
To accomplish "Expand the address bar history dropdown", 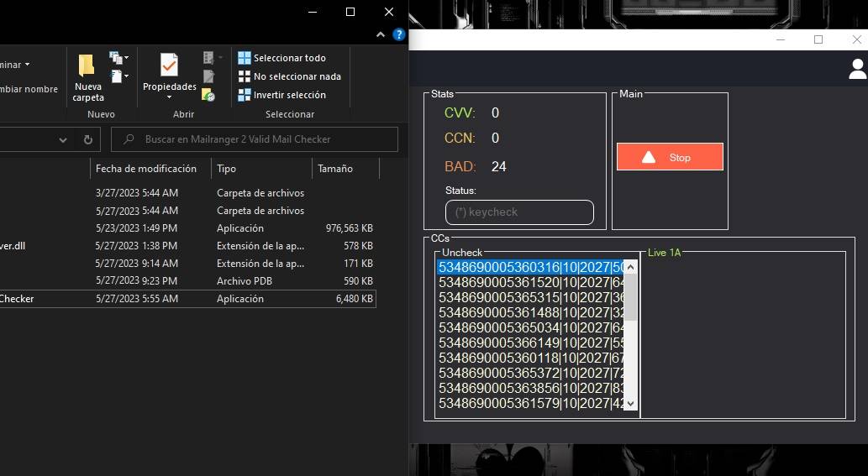I will pos(63,139).
